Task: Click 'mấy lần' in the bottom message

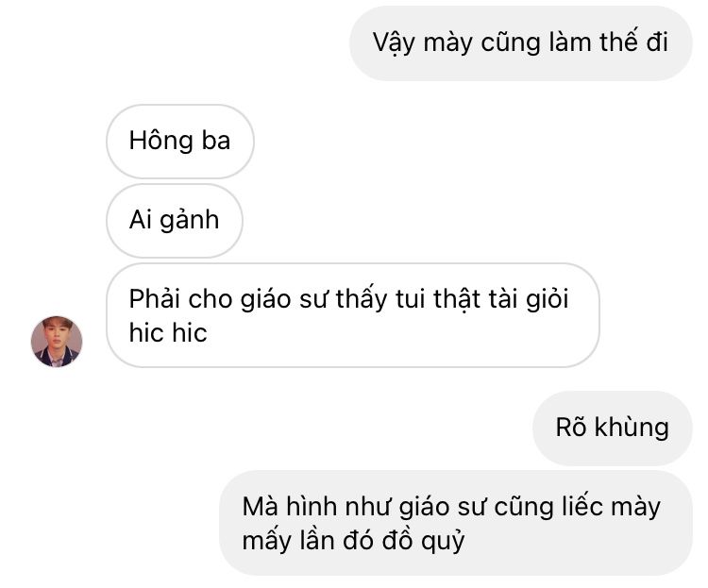Action: pyautogui.click(x=289, y=540)
